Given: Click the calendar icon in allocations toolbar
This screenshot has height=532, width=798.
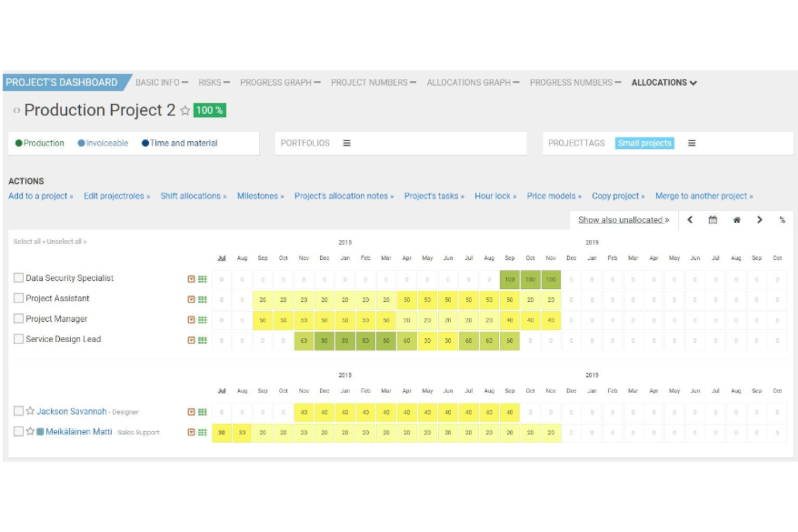Looking at the screenshot, I should (713, 220).
